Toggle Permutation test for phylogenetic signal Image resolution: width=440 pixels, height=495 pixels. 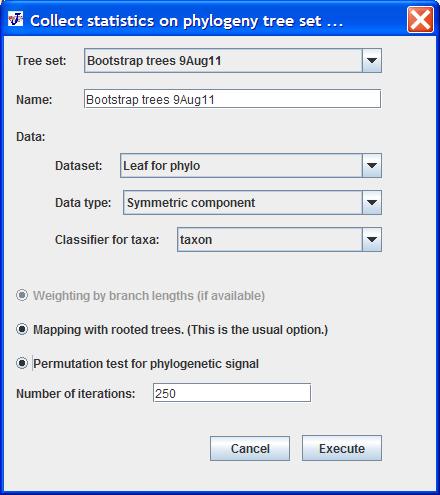22,363
